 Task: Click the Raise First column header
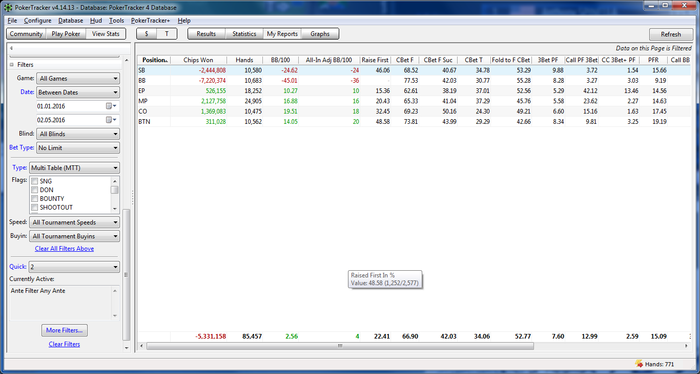(x=375, y=60)
